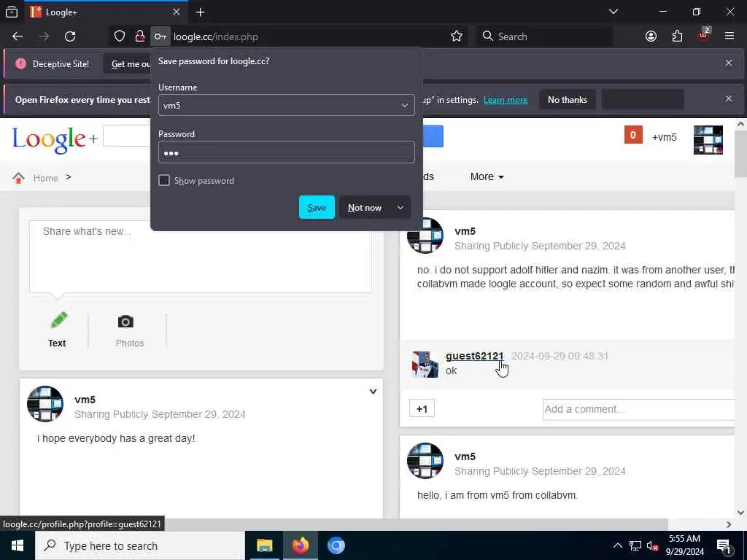Click the forward navigation arrow
This screenshot has width=747, height=560.
[x=44, y=36]
